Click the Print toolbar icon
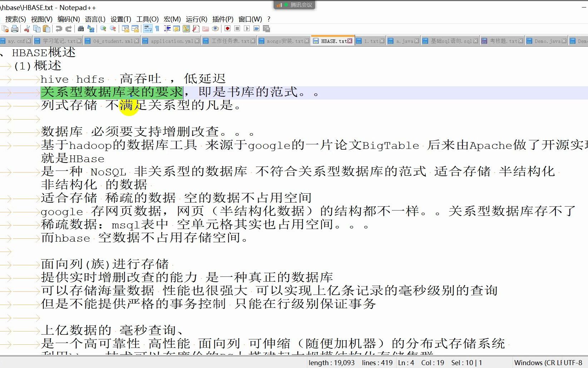 coord(15,29)
